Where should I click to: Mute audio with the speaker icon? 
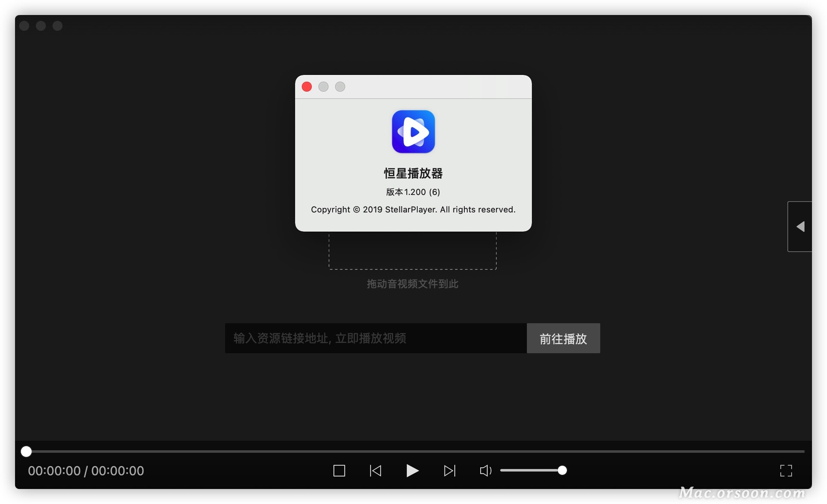[x=485, y=470]
